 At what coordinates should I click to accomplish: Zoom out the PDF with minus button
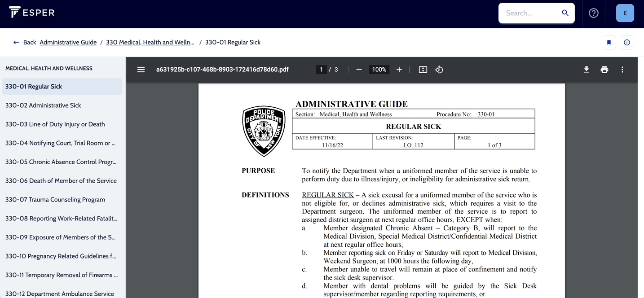coord(359,70)
